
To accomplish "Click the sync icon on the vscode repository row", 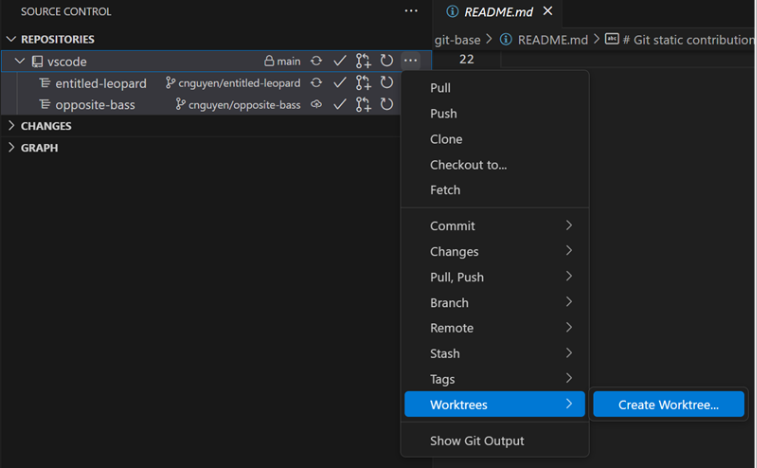I will tap(316, 61).
